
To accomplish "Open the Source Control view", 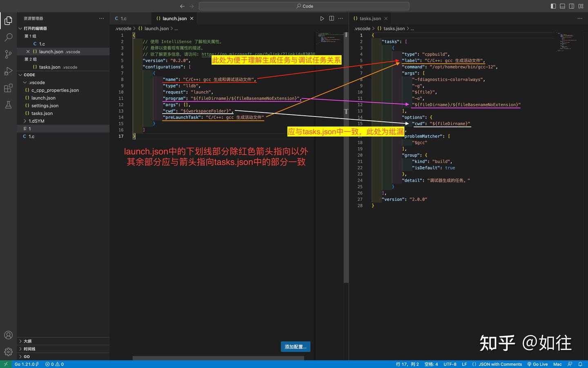I will coord(8,54).
